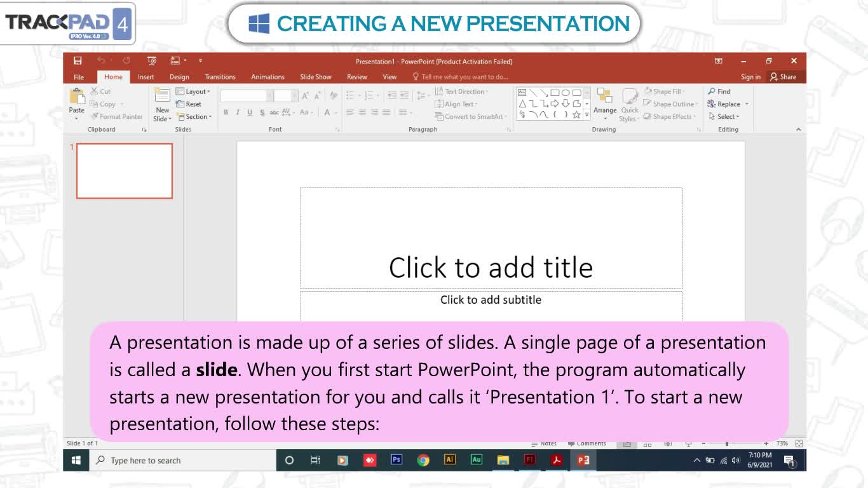Expand shapes gallery More arrow
The width and height of the screenshot is (868, 488).
point(587,115)
